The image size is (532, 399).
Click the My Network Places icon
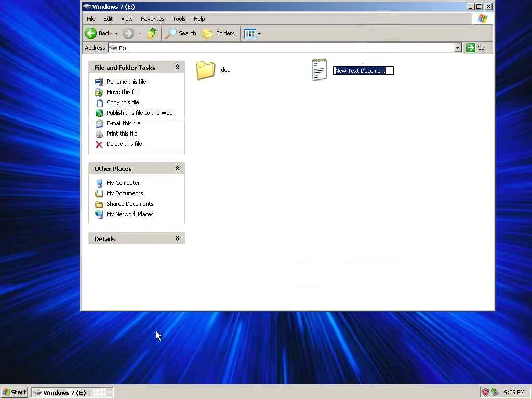99,215
